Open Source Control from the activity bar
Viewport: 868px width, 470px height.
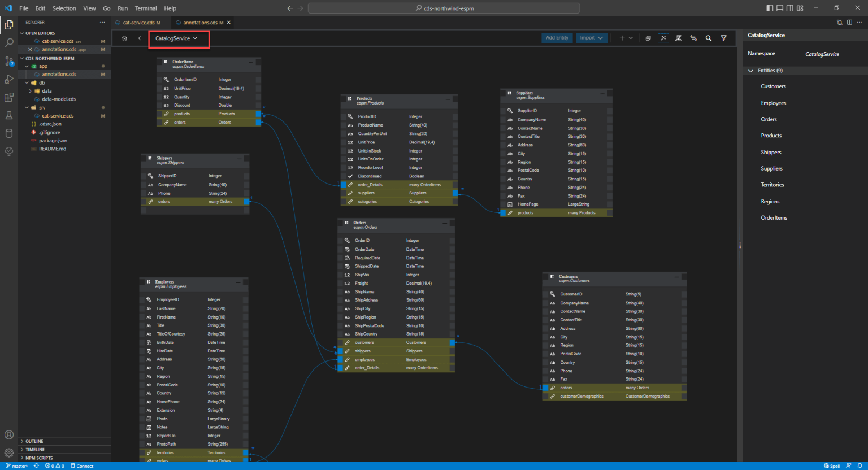coord(8,60)
